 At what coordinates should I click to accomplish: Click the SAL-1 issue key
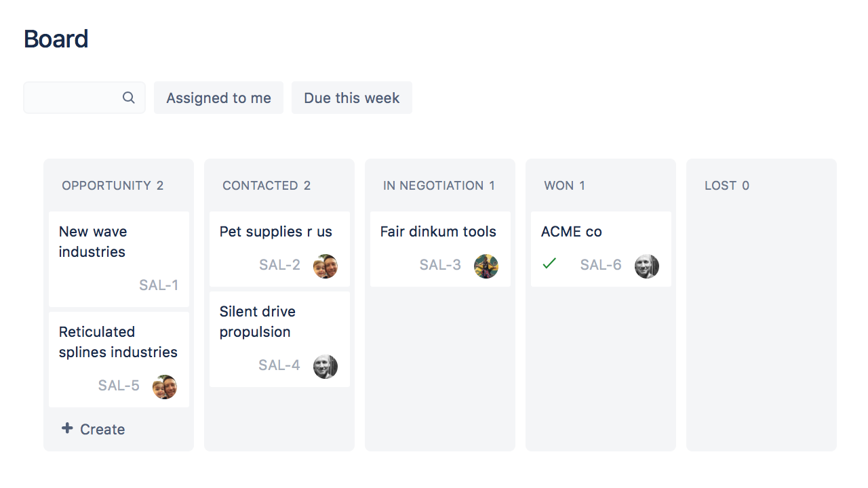[159, 285]
